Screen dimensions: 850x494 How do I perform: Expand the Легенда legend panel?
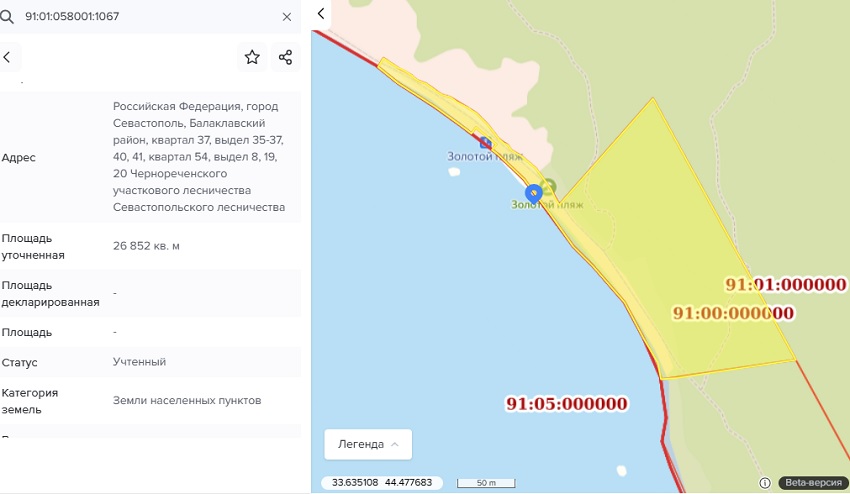[x=368, y=444]
